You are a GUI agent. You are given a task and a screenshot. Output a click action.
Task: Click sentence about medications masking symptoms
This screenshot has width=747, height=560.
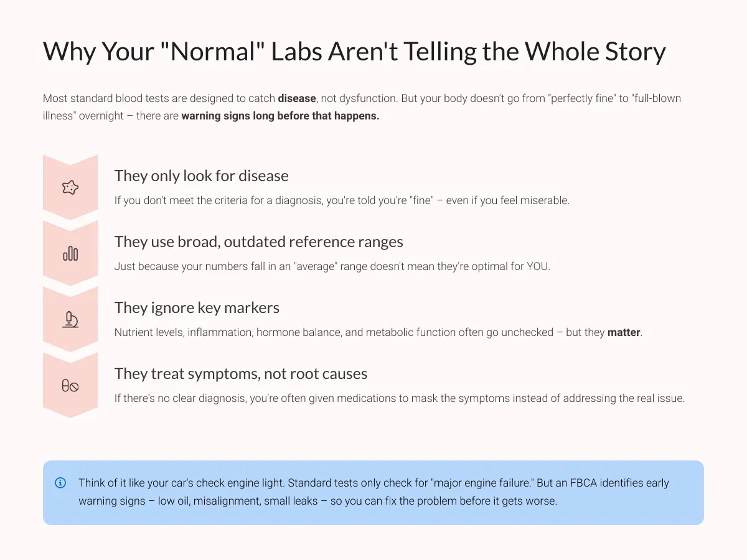[x=400, y=398]
